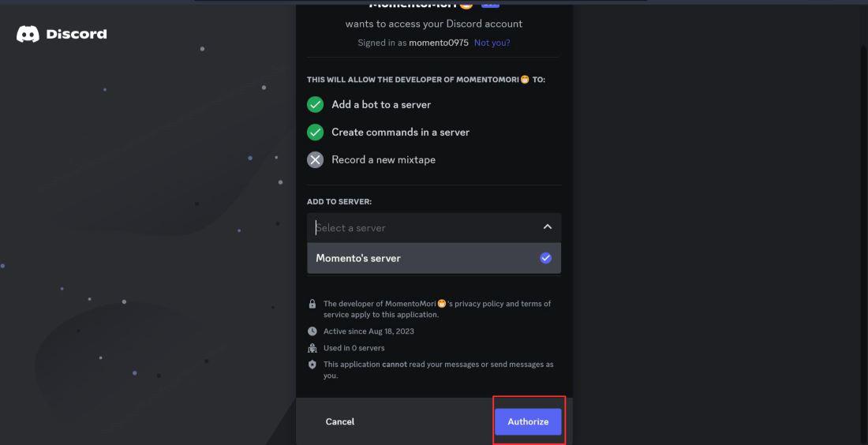Select Momento's server from the list

pyautogui.click(x=358, y=258)
